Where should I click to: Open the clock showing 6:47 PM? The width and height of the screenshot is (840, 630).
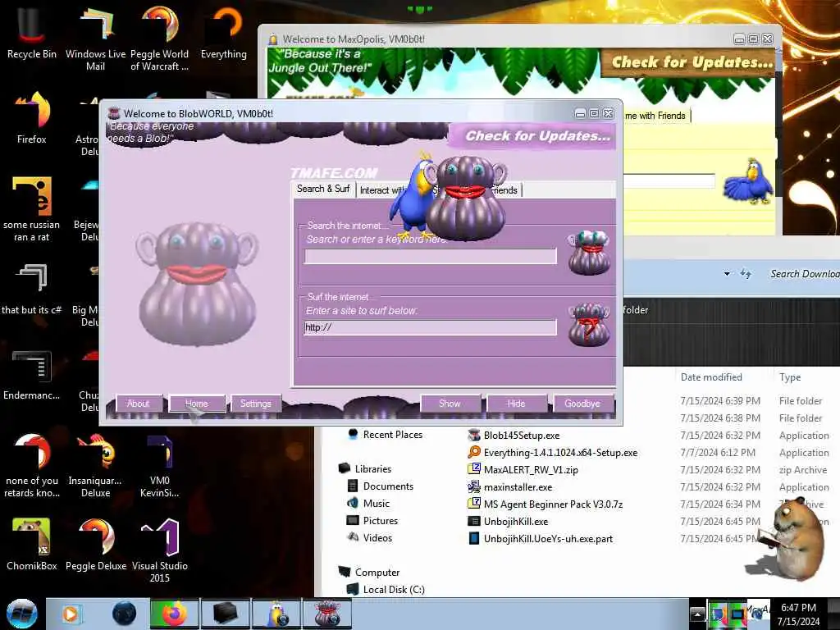[798, 614]
